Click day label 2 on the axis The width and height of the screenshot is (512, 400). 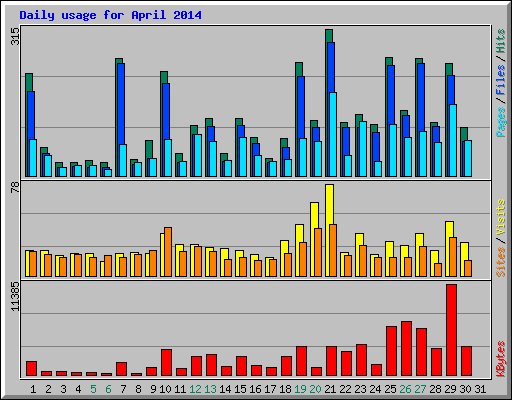[x=48, y=389]
